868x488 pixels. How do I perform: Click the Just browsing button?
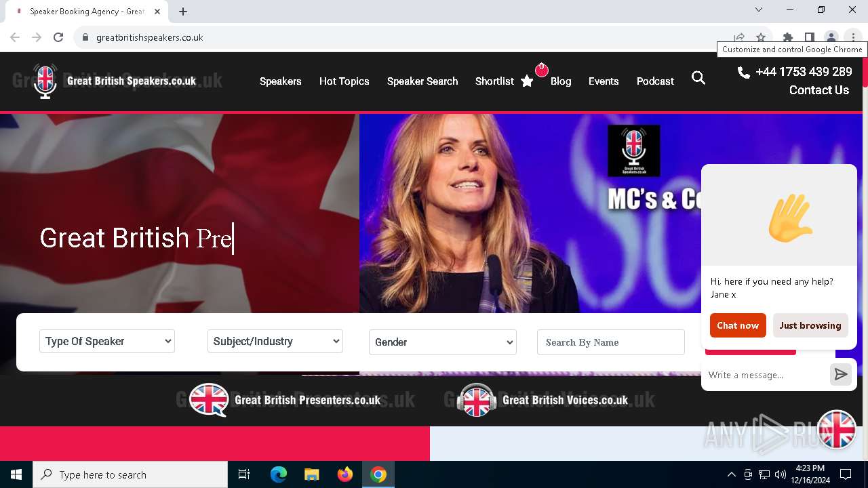[810, 325]
